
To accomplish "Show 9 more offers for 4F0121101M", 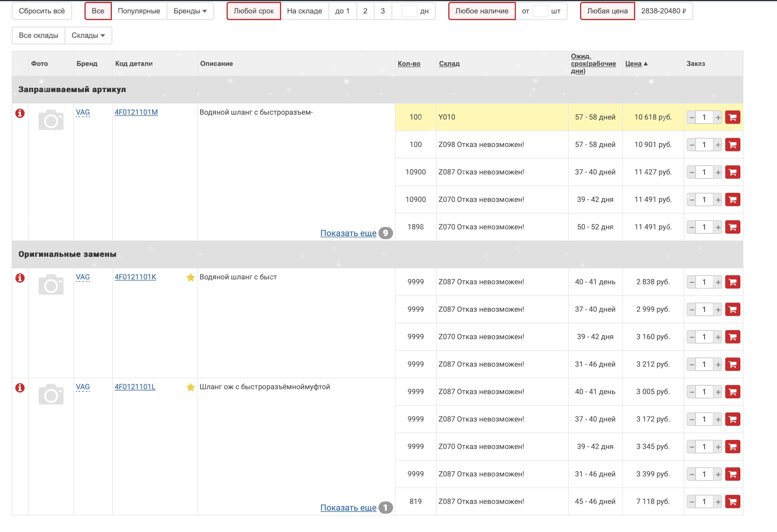I will tap(348, 233).
